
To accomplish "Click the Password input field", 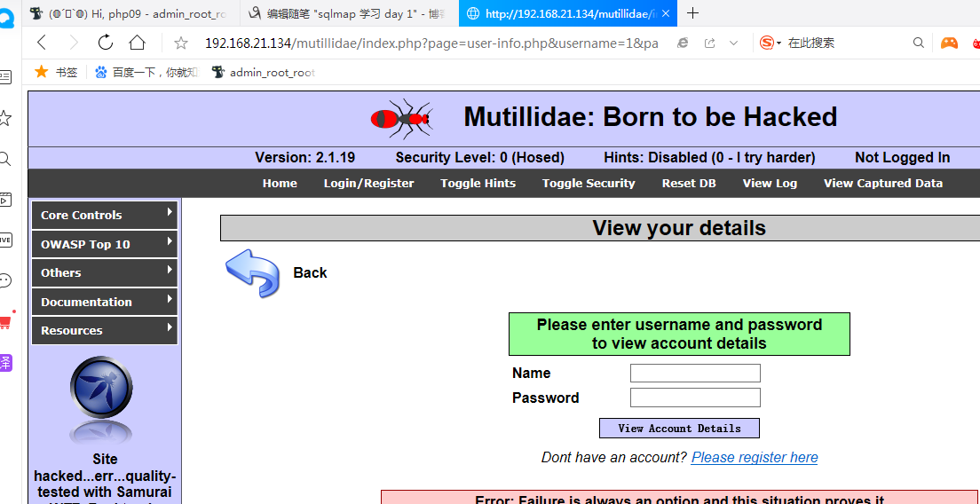I will 695,398.
